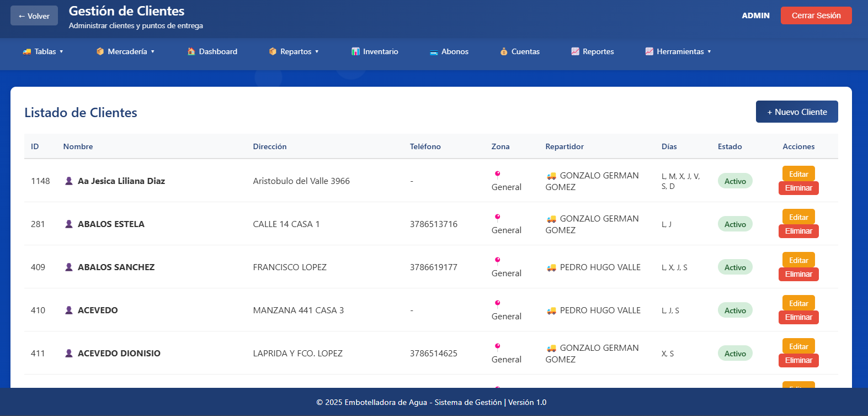Click the zone pin icon in row 409
This screenshot has width=868, height=416.
coord(497,261)
